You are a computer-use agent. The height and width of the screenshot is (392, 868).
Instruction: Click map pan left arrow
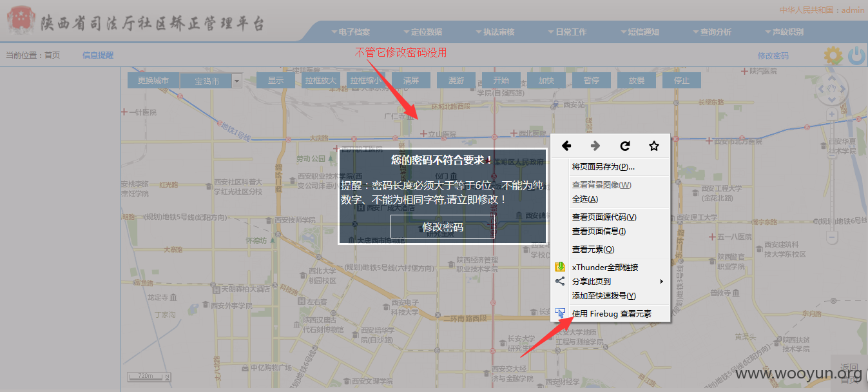tap(822, 90)
